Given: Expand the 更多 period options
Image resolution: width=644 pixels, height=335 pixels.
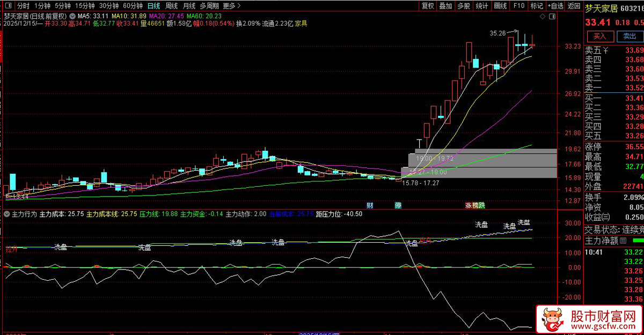Looking at the screenshot, I should click(x=231, y=6).
